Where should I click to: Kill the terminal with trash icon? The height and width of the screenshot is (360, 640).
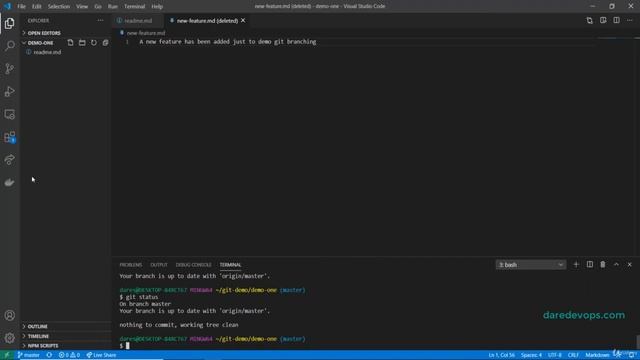pyautogui.click(x=603, y=264)
